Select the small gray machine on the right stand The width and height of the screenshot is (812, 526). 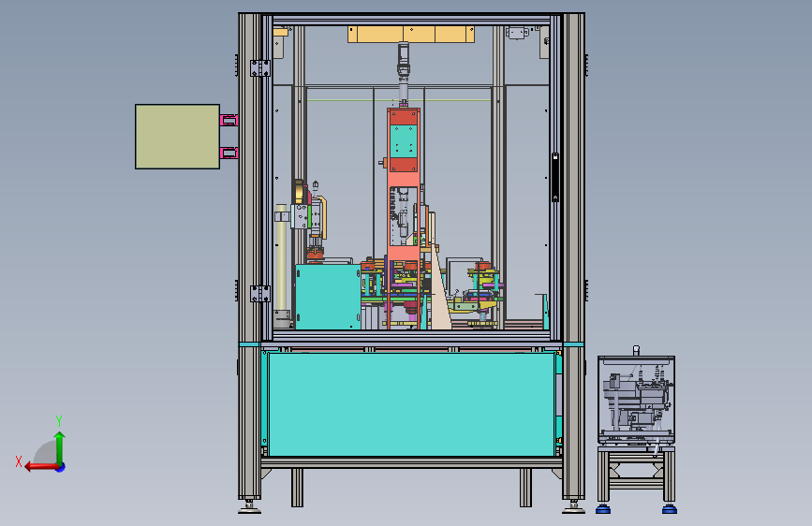coord(637,400)
